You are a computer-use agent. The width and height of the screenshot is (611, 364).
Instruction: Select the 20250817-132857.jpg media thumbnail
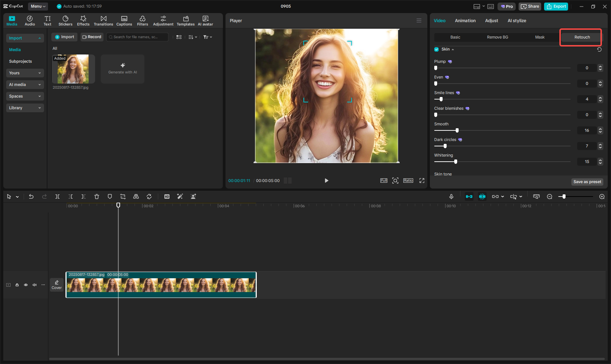[73, 69]
